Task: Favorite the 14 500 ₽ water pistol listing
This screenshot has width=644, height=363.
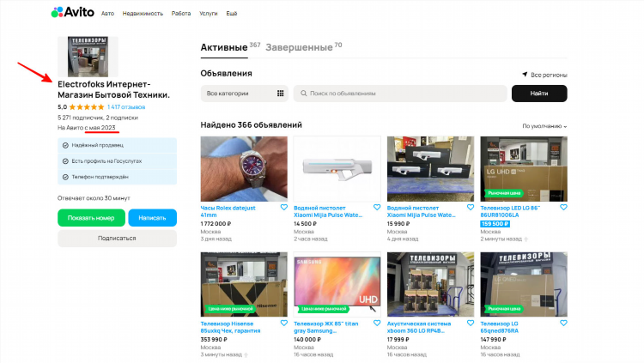Action: point(377,208)
